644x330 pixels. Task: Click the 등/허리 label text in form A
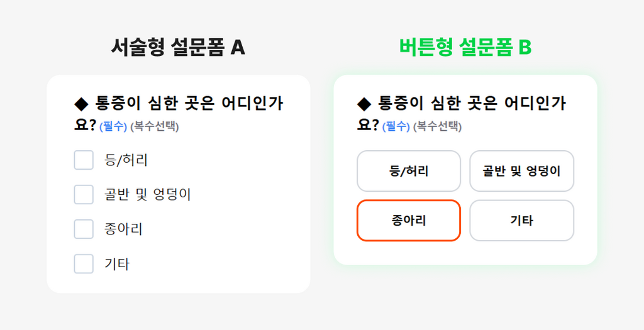pos(126,160)
